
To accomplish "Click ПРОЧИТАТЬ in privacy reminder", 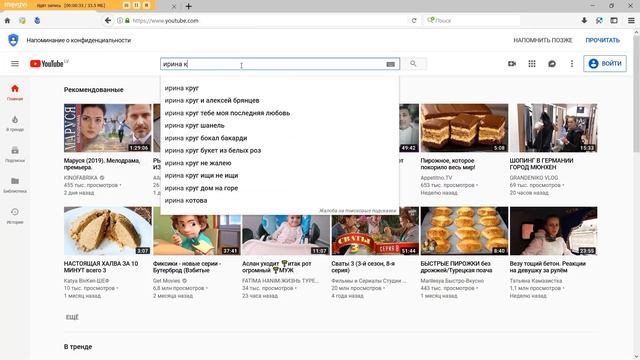I will point(602,40).
